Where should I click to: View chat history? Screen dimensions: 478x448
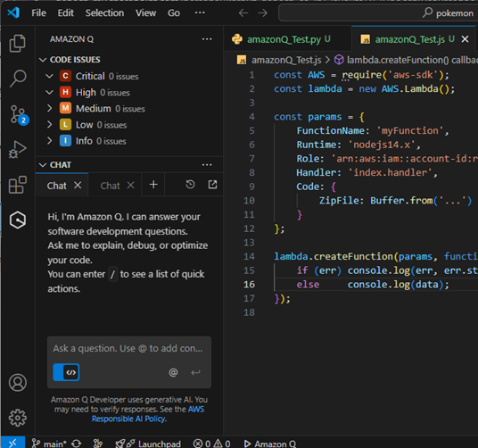tap(190, 185)
